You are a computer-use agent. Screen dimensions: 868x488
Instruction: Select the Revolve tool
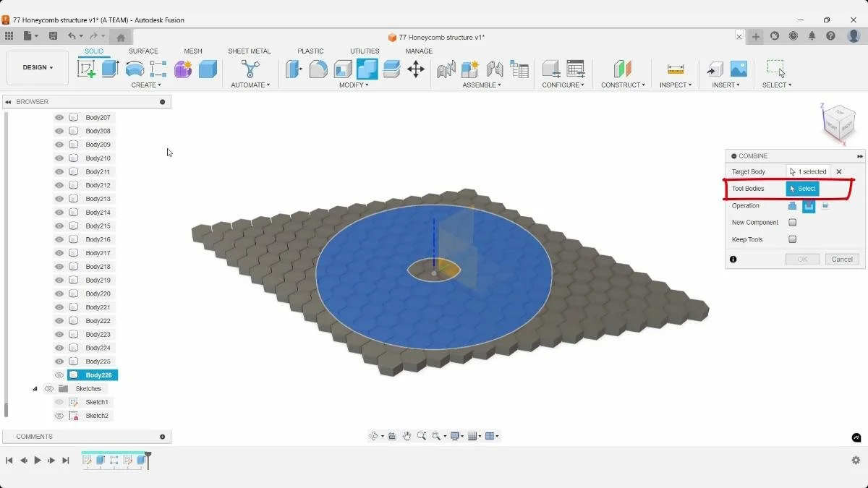click(135, 69)
